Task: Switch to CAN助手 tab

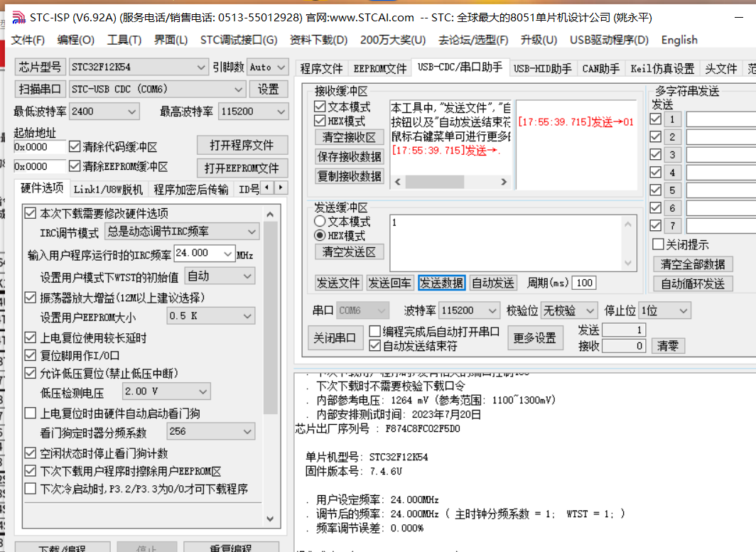Action: point(601,69)
